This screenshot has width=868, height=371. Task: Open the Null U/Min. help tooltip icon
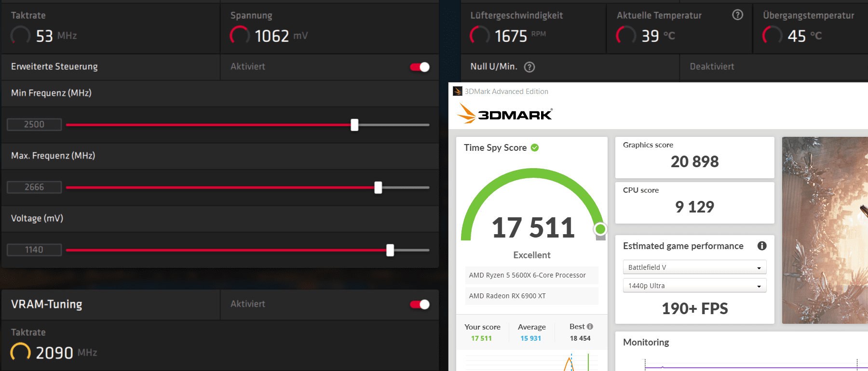529,67
